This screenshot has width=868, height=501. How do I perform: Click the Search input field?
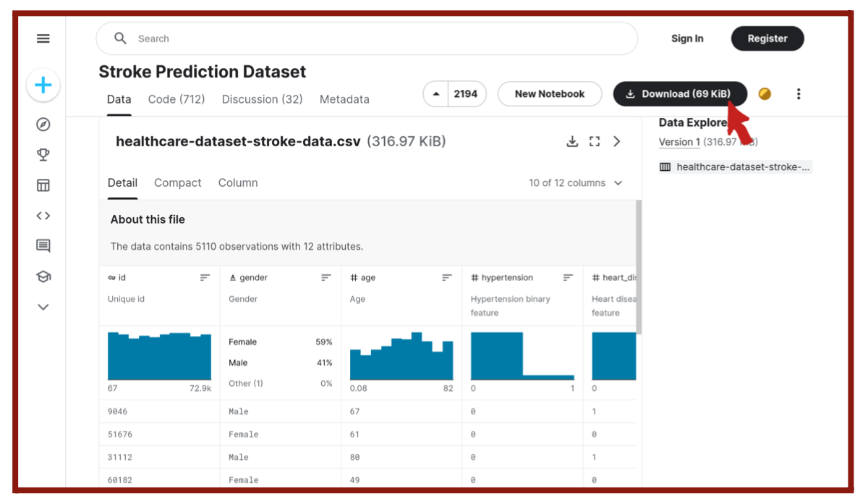362,38
